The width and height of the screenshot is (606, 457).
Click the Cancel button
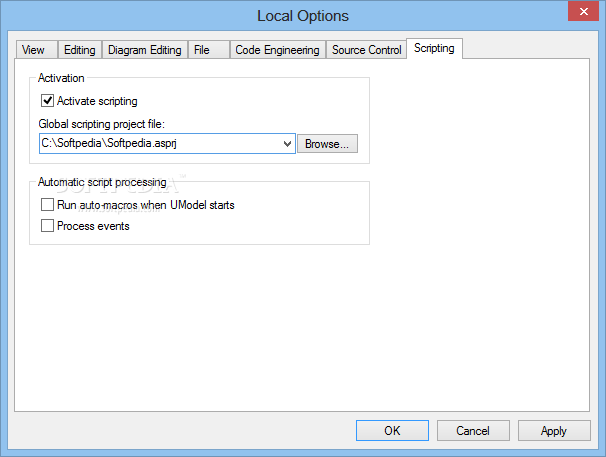click(x=473, y=431)
